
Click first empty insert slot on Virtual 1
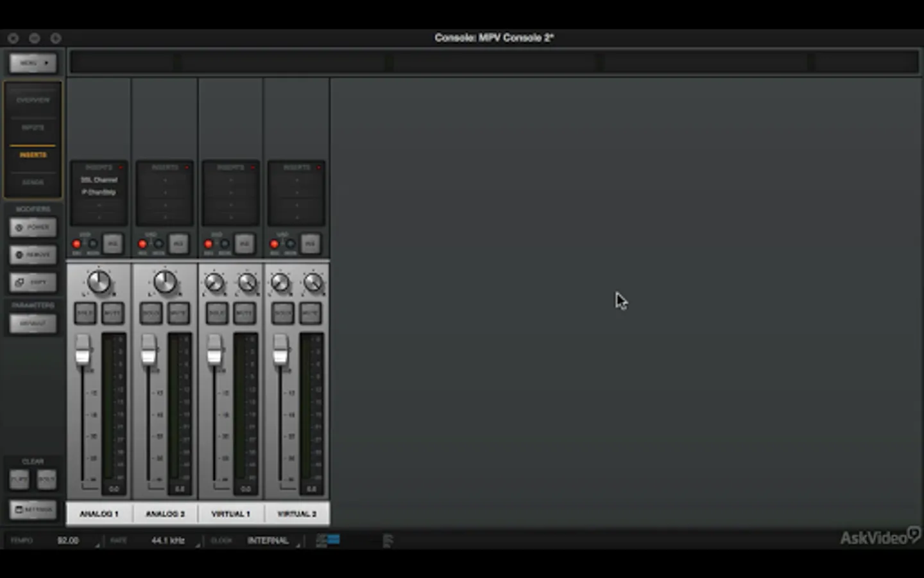click(230, 180)
